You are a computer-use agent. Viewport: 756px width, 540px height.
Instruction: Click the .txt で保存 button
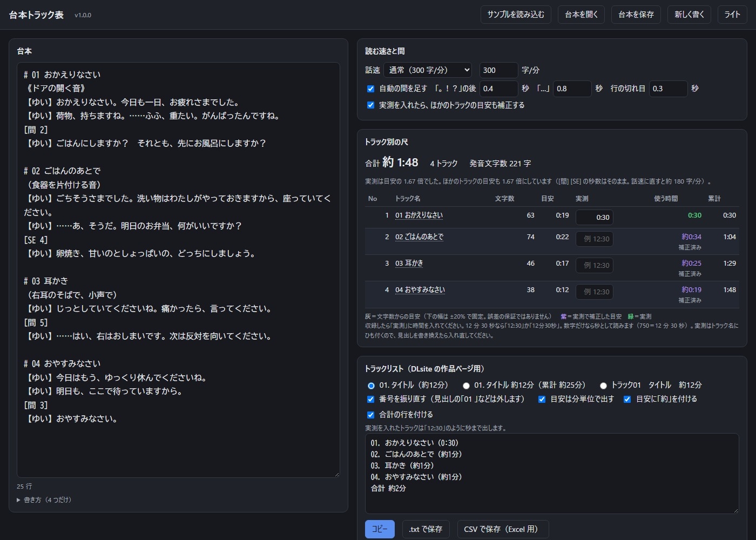click(x=426, y=529)
